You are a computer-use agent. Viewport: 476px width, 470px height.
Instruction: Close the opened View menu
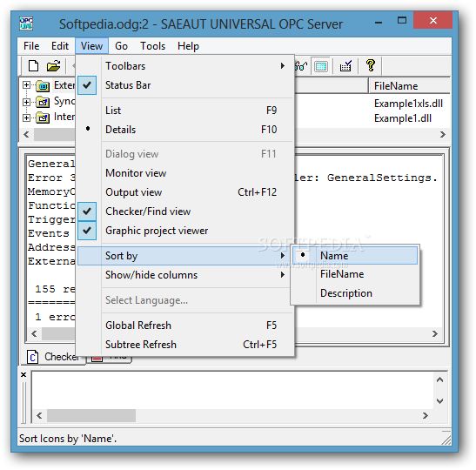click(91, 46)
